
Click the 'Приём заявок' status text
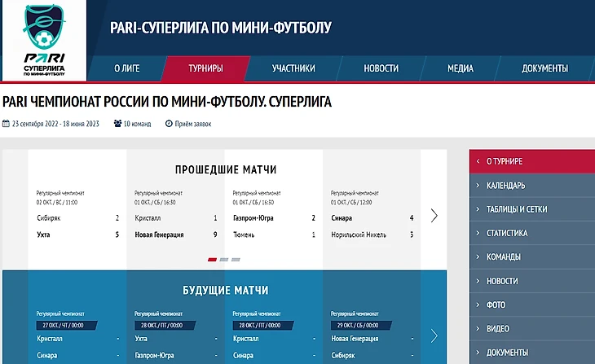tap(193, 124)
